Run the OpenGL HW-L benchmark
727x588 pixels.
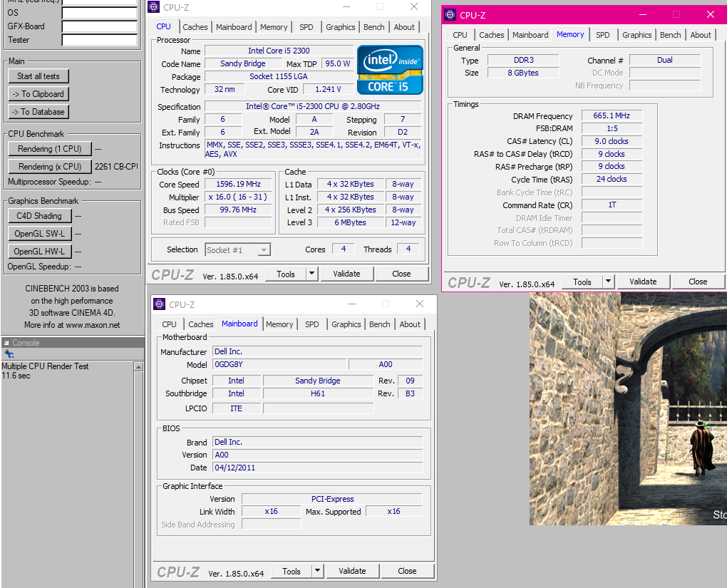(39, 252)
